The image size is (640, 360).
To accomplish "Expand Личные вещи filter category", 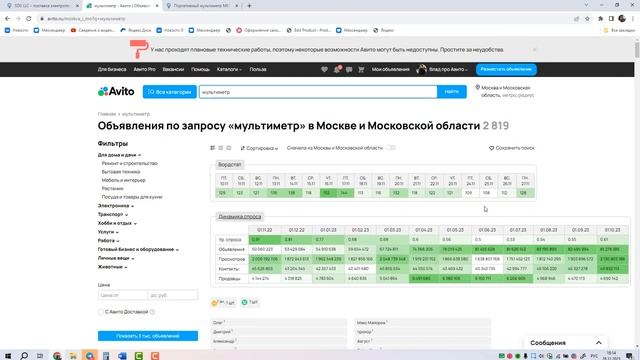I will (116, 258).
